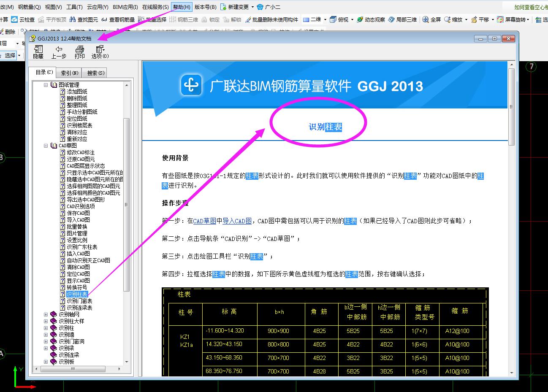Screen dimensions: 548x392
Task: Open 选项 options in help toolbar
Action: 100,52
